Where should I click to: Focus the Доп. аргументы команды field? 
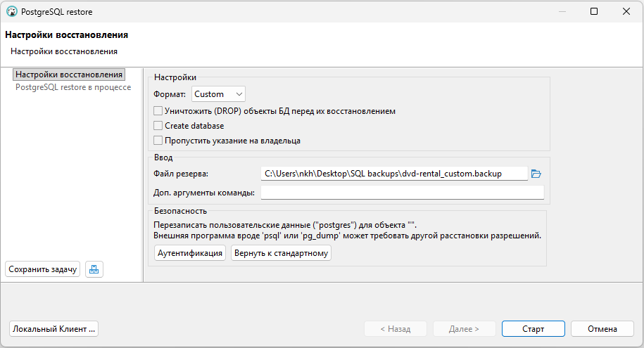[x=403, y=193]
